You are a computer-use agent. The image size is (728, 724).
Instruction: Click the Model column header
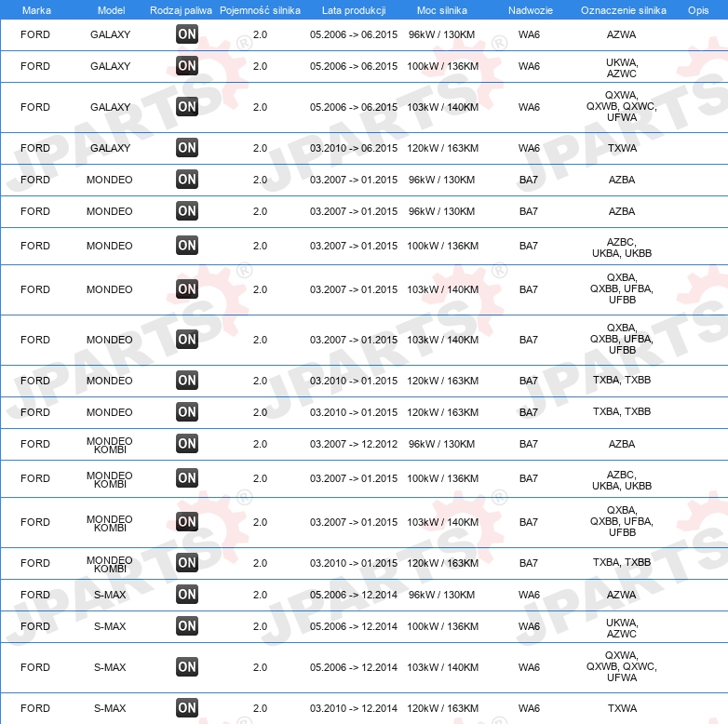pos(111,10)
